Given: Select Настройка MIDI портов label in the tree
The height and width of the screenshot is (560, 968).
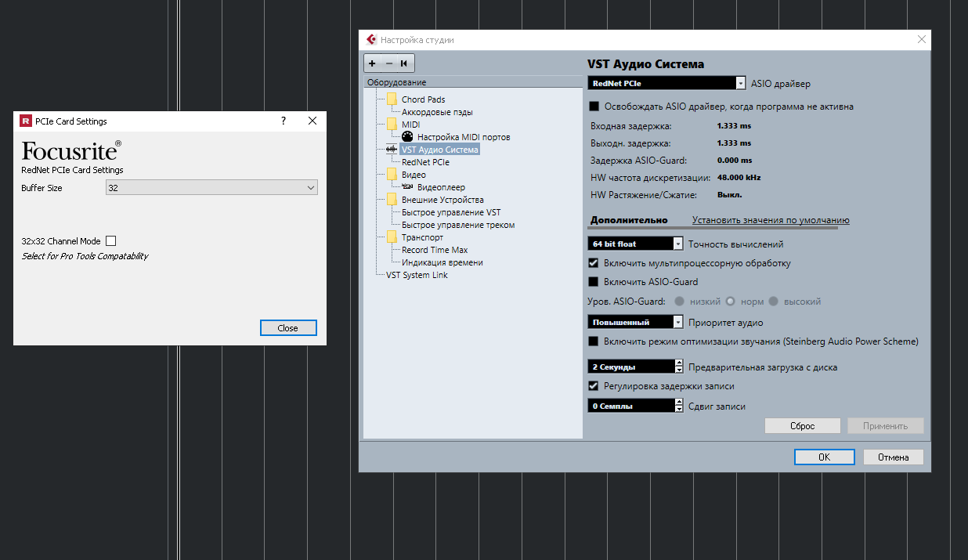Looking at the screenshot, I should coord(464,137).
